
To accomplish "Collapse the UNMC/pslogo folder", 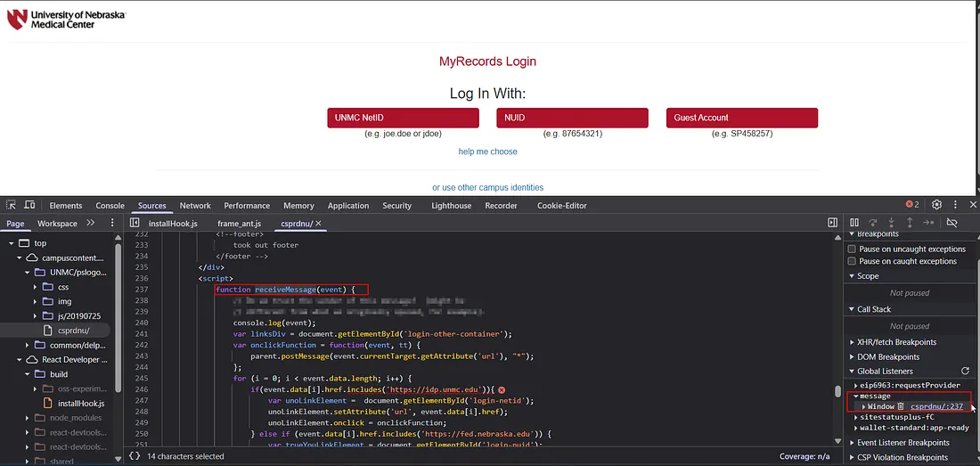I will point(28,273).
